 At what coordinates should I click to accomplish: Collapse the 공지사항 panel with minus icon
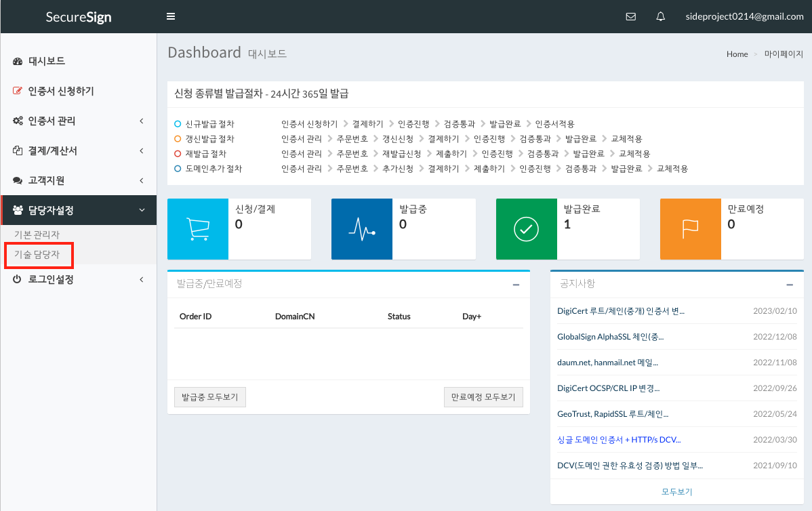pos(789,285)
